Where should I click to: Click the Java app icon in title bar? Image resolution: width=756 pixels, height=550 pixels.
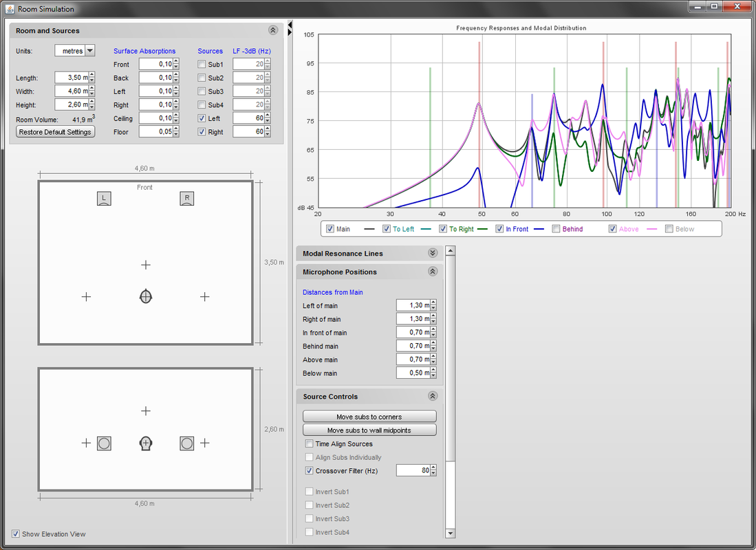tap(10, 9)
